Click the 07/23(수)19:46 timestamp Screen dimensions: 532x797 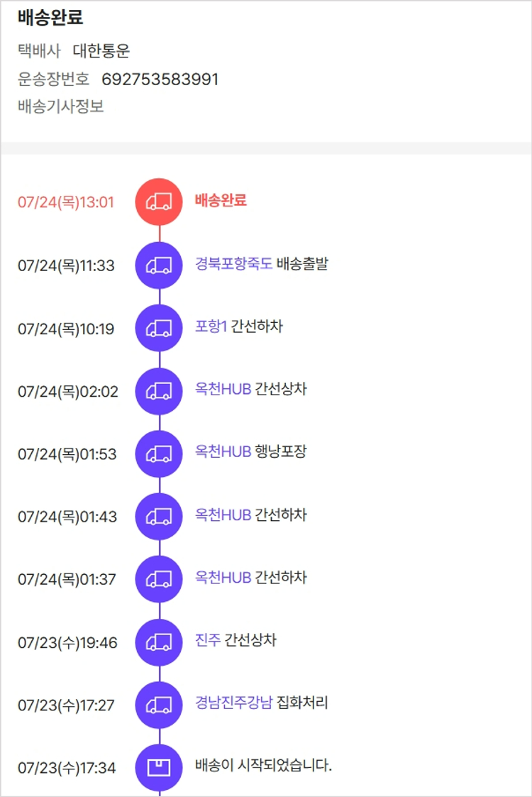coord(67,643)
